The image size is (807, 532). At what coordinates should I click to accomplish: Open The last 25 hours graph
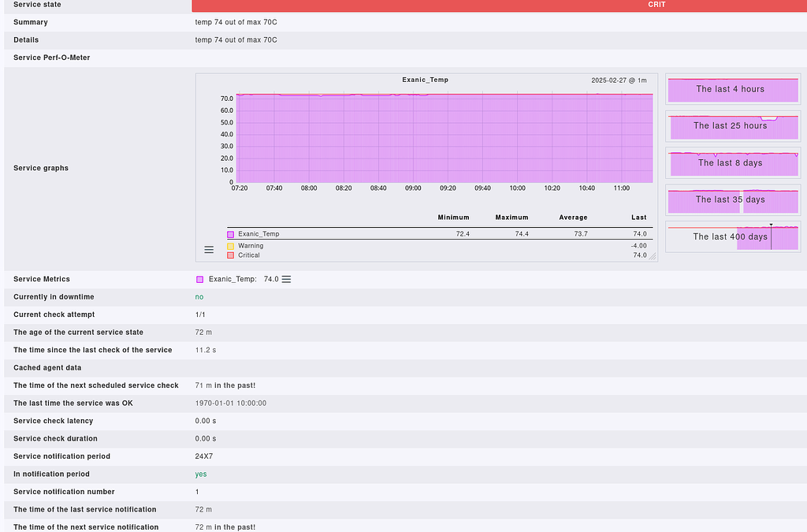[x=733, y=126]
